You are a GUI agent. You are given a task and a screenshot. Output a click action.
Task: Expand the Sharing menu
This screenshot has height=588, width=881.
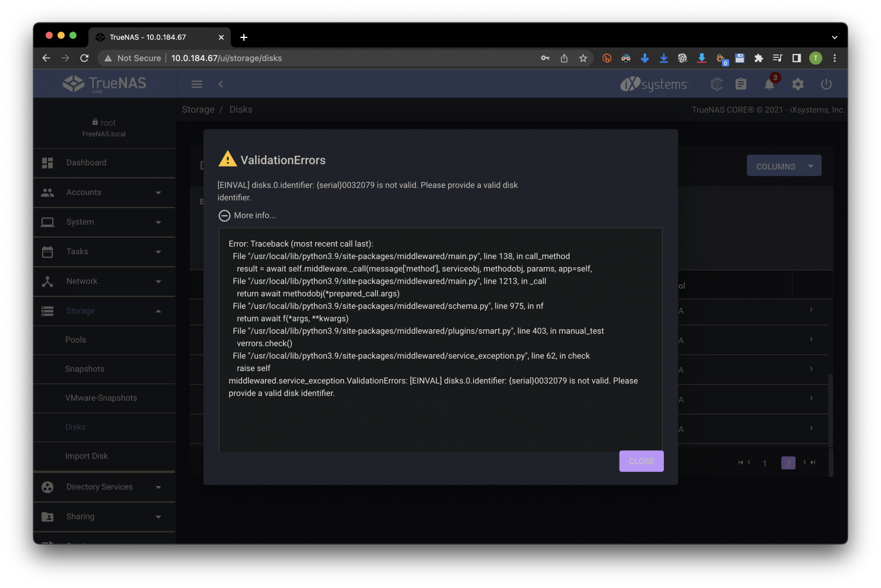pos(104,517)
